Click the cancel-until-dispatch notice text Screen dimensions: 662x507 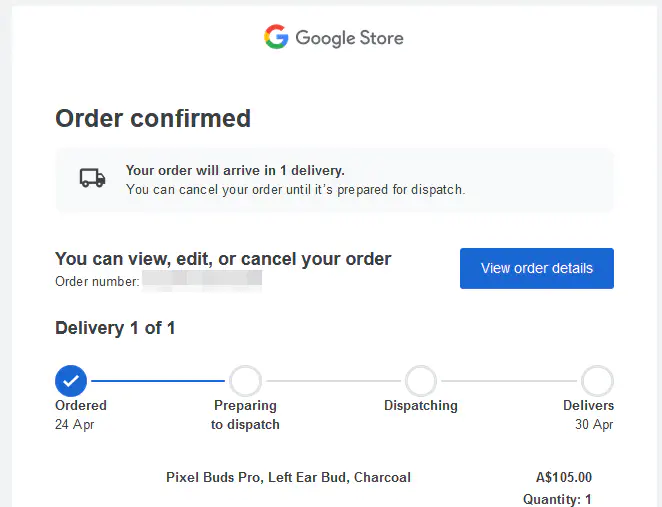(x=295, y=189)
